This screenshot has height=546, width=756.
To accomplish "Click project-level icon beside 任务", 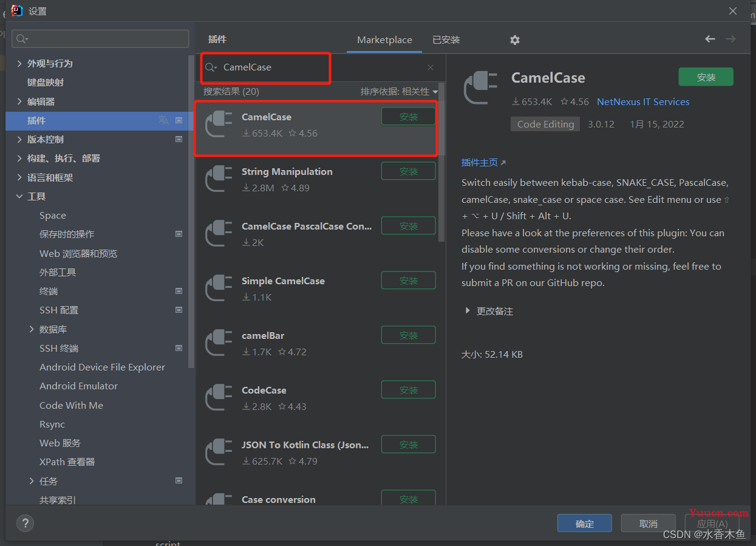I will tap(179, 480).
